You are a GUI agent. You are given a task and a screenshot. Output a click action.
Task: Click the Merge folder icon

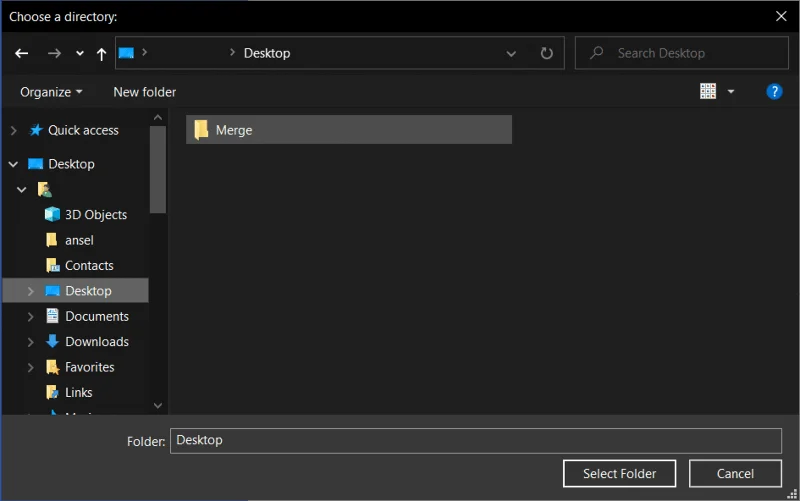202,130
